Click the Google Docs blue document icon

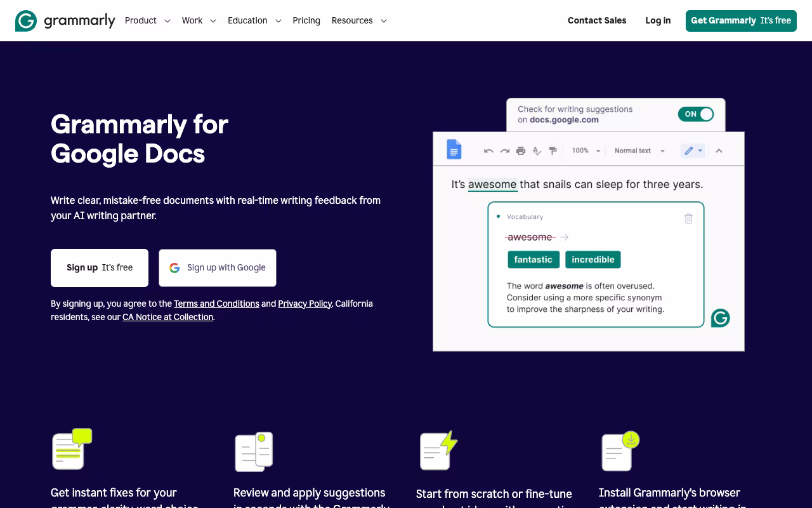click(454, 149)
